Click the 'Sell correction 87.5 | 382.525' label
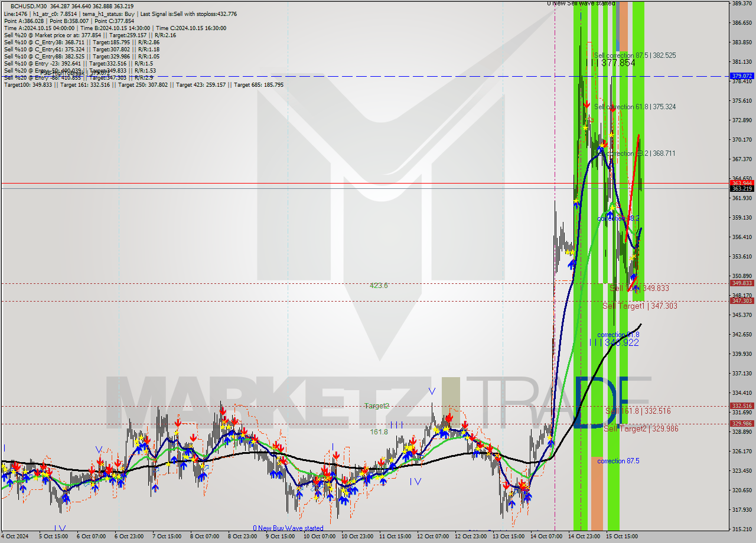 point(635,55)
